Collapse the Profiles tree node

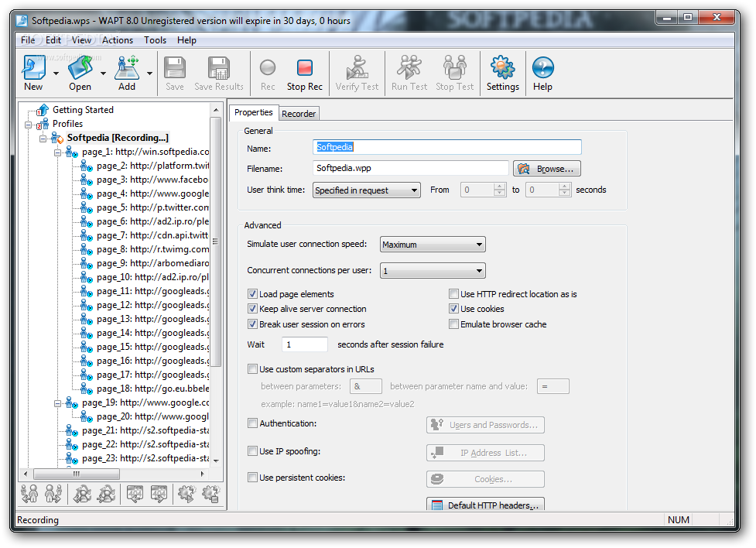[x=28, y=125]
